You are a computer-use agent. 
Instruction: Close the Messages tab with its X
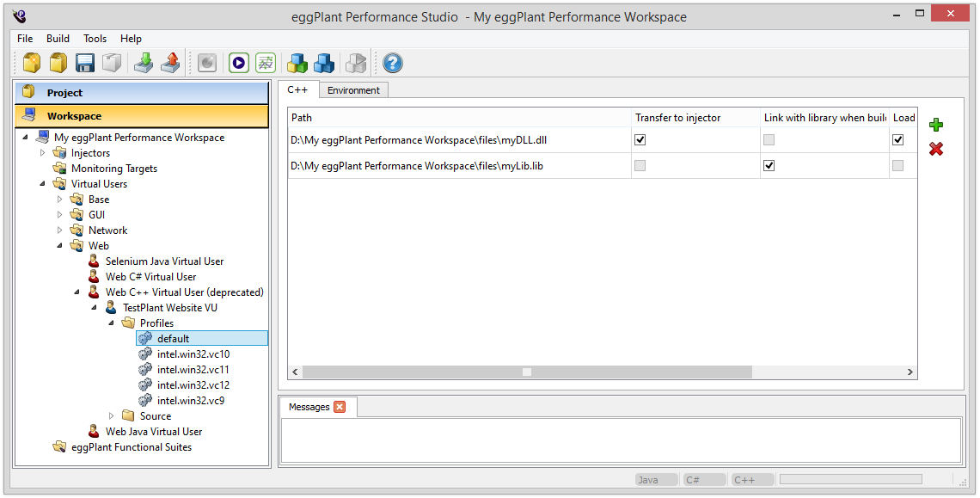340,407
